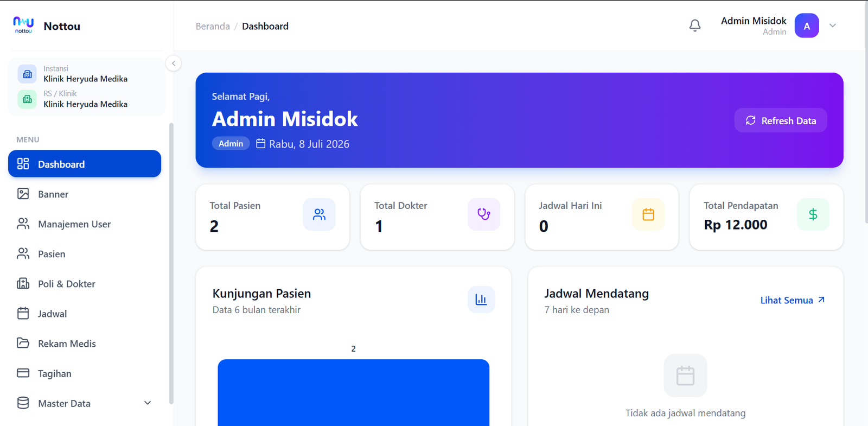Viewport: 868px width, 426px height.
Task: Click the Refresh Data button
Action: tap(781, 120)
